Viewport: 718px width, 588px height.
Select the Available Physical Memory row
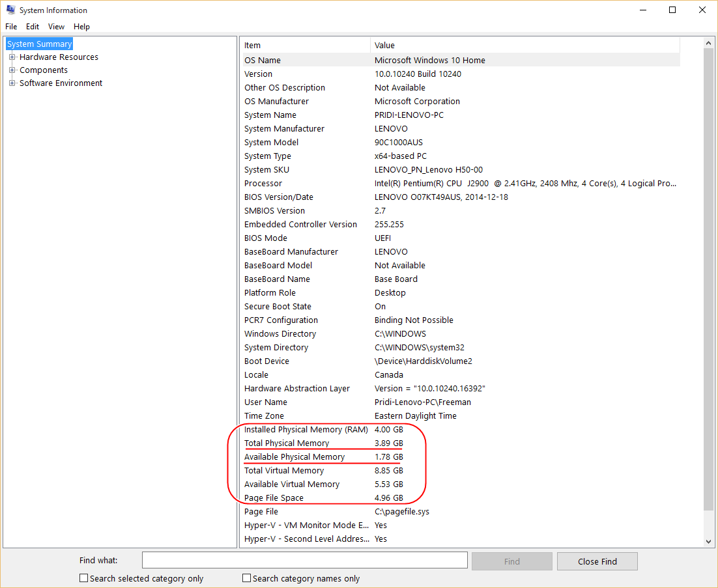pyautogui.click(x=461, y=457)
